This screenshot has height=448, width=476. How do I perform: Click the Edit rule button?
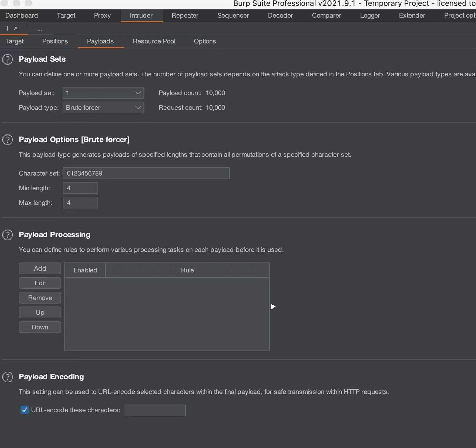pyautogui.click(x=40, y=283)
